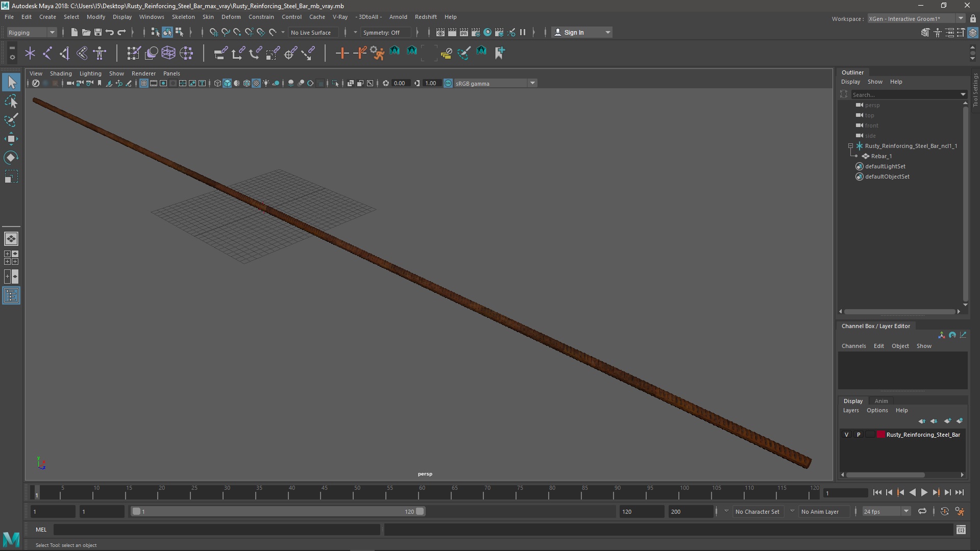Click the Parent Constraint shelf icon
Image resolution: width=980 pixels, height=551 pixels.
point(220,53)
